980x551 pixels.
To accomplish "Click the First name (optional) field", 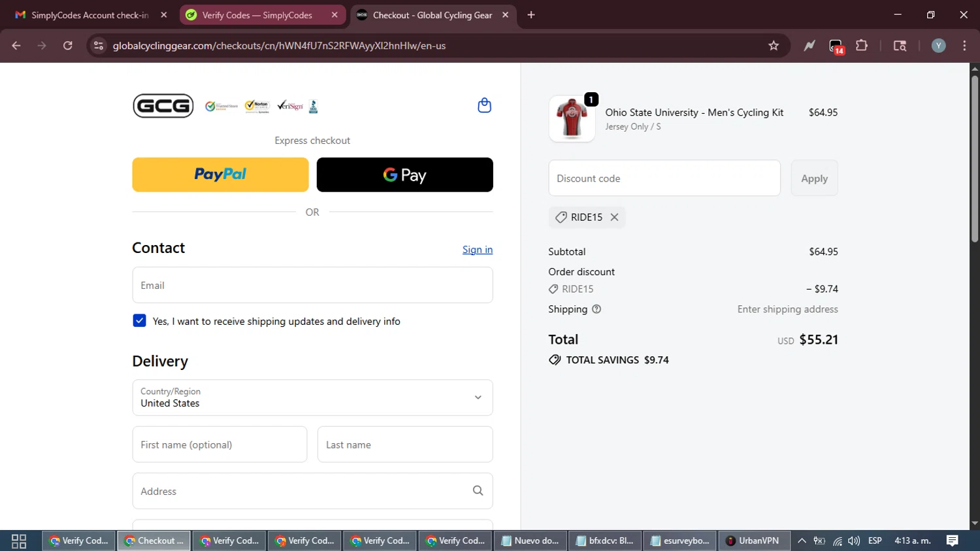I will 220,444.
